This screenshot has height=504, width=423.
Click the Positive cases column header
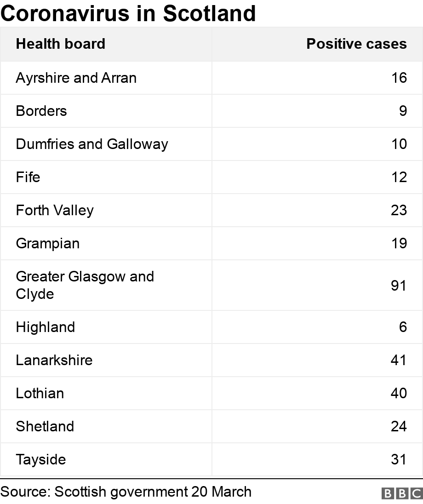(356, 44)
